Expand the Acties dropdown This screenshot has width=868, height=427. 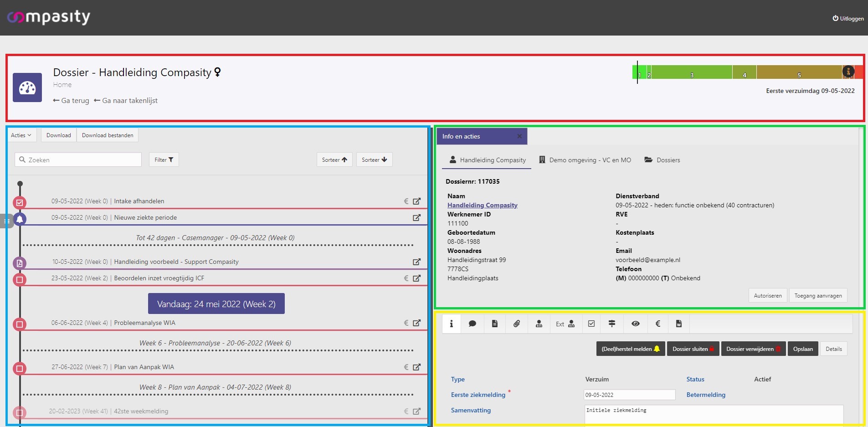21,135
